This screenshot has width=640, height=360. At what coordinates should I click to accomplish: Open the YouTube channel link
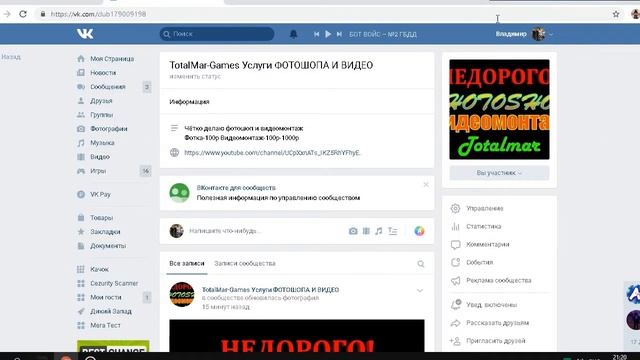coord(272,153)
